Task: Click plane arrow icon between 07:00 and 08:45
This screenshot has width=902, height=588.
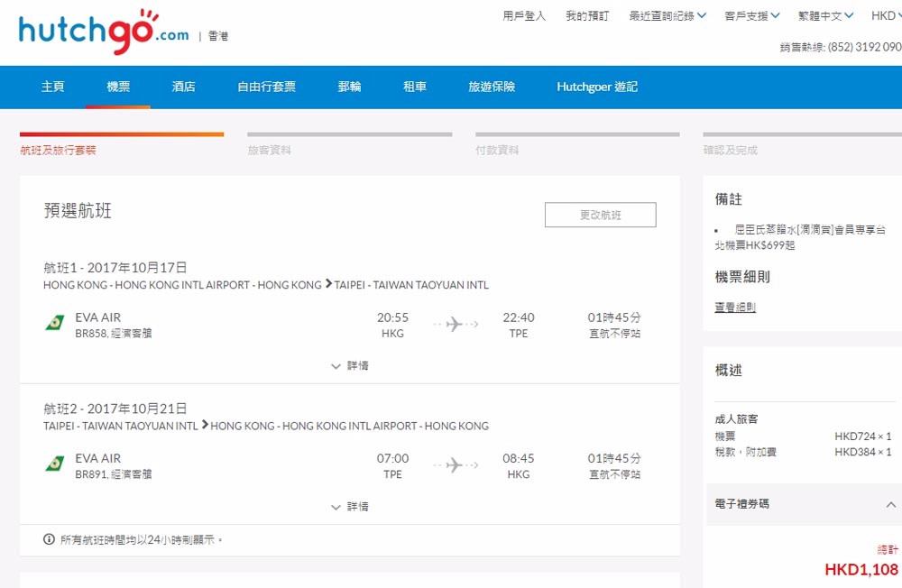Action: click(456, 464)
